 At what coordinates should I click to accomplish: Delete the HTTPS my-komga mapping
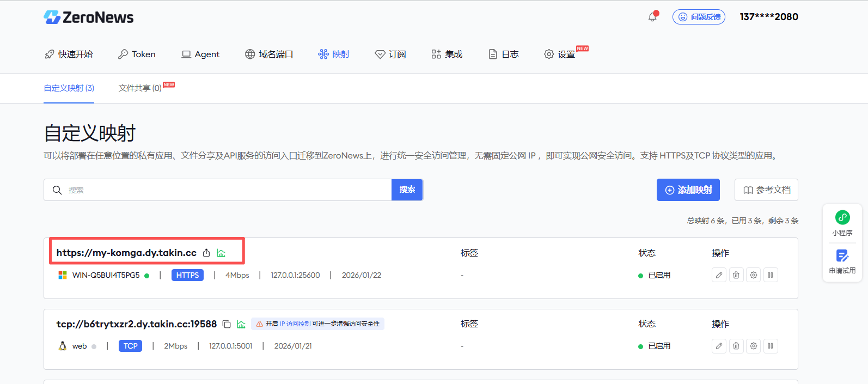tap(736, 275)
